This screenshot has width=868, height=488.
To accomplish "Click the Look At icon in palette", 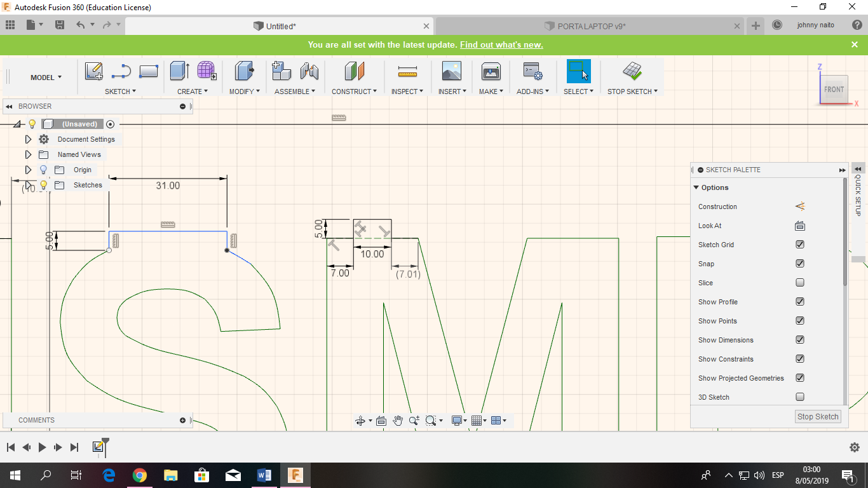I will [800, 226].
